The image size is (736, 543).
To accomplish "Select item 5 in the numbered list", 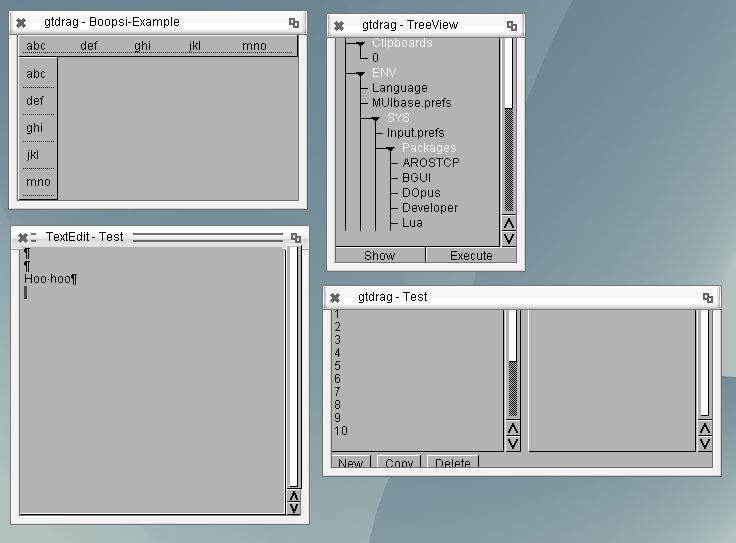I will click(338, 366).
